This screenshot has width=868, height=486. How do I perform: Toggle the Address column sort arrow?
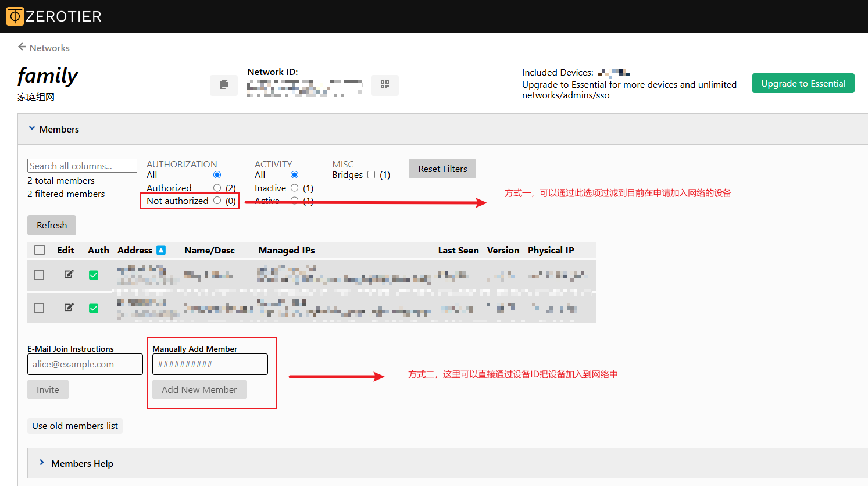click(161, 250)
